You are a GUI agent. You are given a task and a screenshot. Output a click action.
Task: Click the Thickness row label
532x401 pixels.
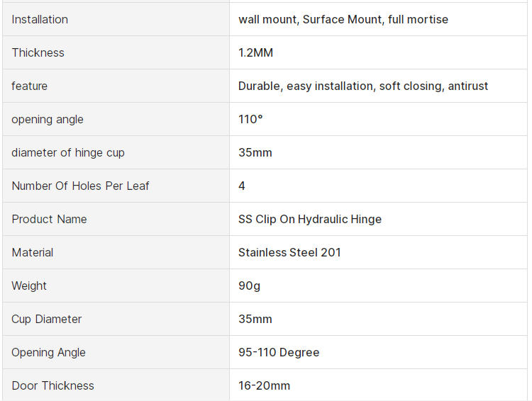point(38,52)
